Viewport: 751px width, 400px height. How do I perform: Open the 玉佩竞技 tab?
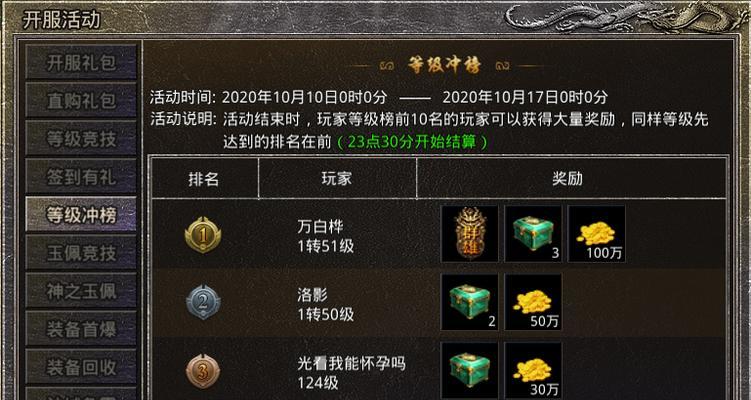[x=81, y=252]
